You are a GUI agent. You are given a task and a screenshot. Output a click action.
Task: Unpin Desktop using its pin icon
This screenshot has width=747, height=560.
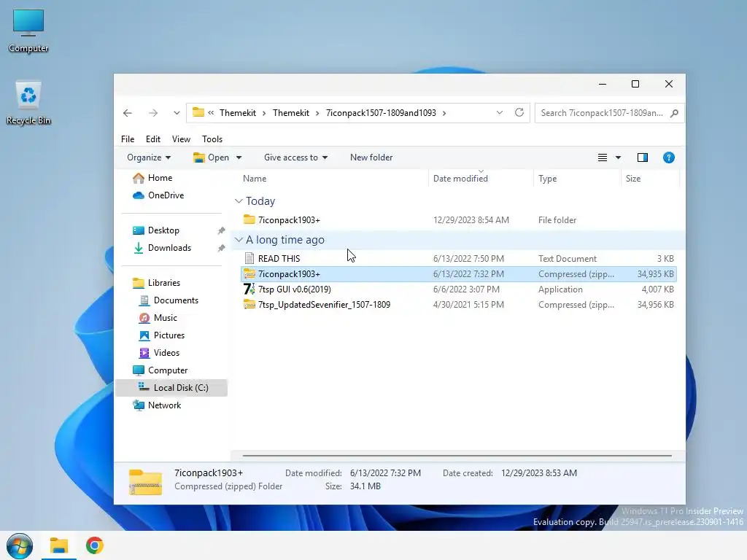pyautogui.click(x=221, y=230)
